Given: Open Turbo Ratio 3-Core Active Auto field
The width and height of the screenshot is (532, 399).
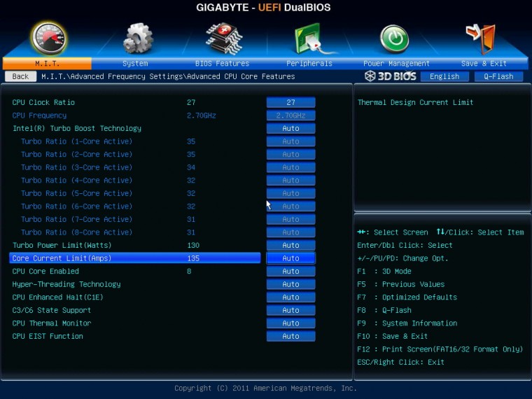Looking at the screenshot, I should (x=290, y=167).
